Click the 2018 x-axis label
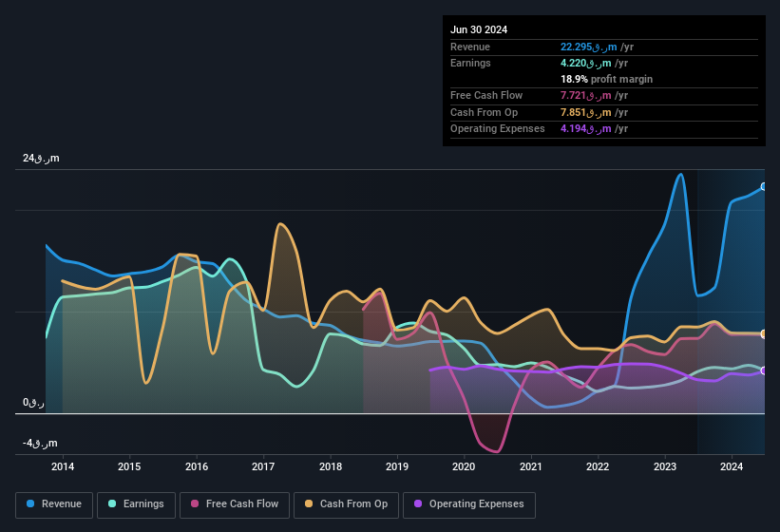The image size is (780, 532). (x=331, y=466)
